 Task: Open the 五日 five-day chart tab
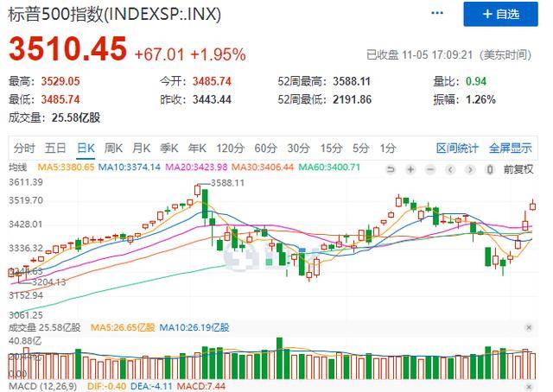pos(55,148)
